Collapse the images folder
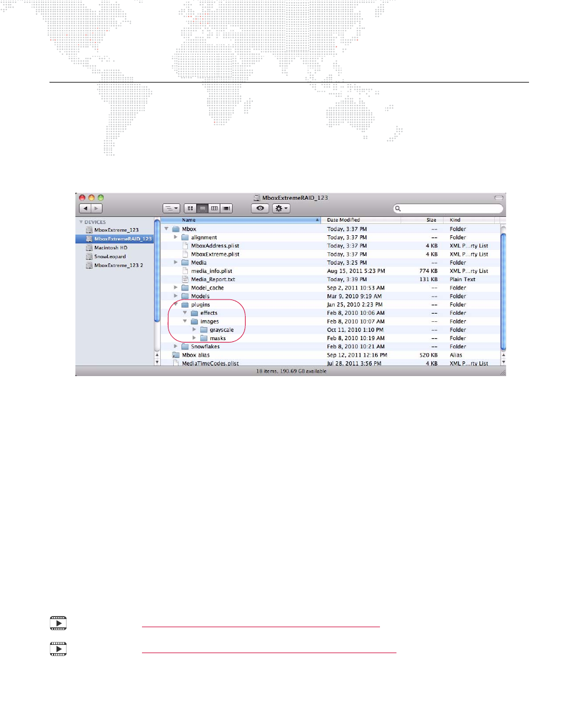Image resolution: width=562 pixels, height=728 pixels. (x=185, y=321)
